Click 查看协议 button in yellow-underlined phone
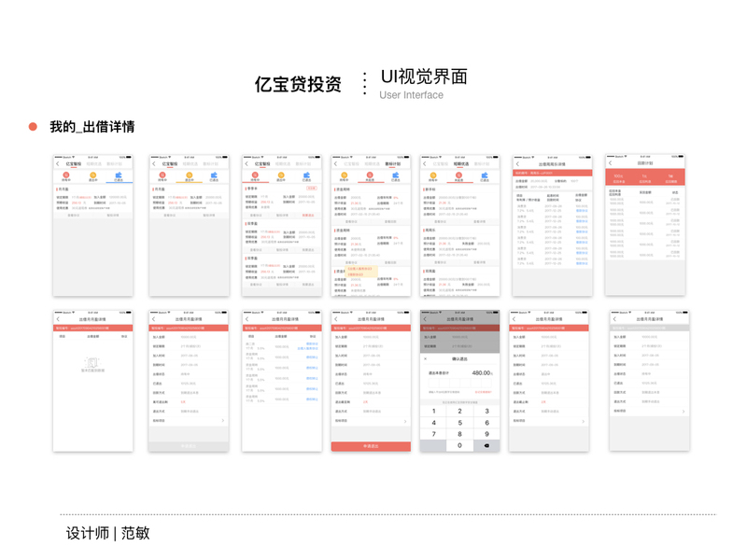Image resolution: width=747 pixels, height=560 pixels. [x=169, y=216]
